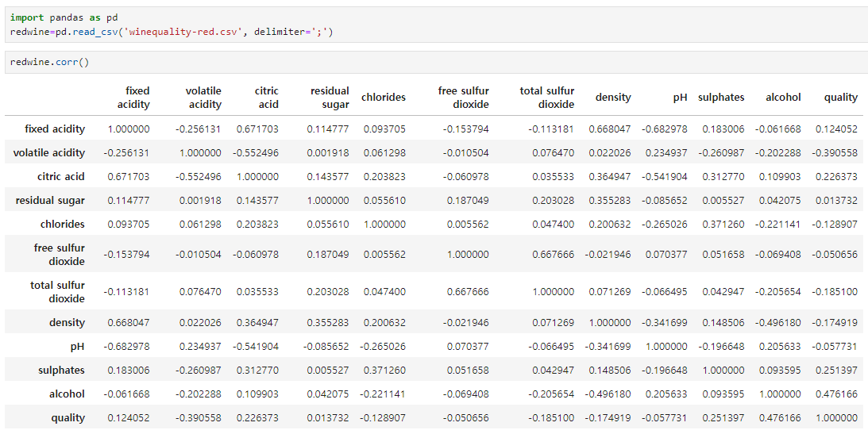
Task: Click the 'chlorides' column header
Action: 384,98
